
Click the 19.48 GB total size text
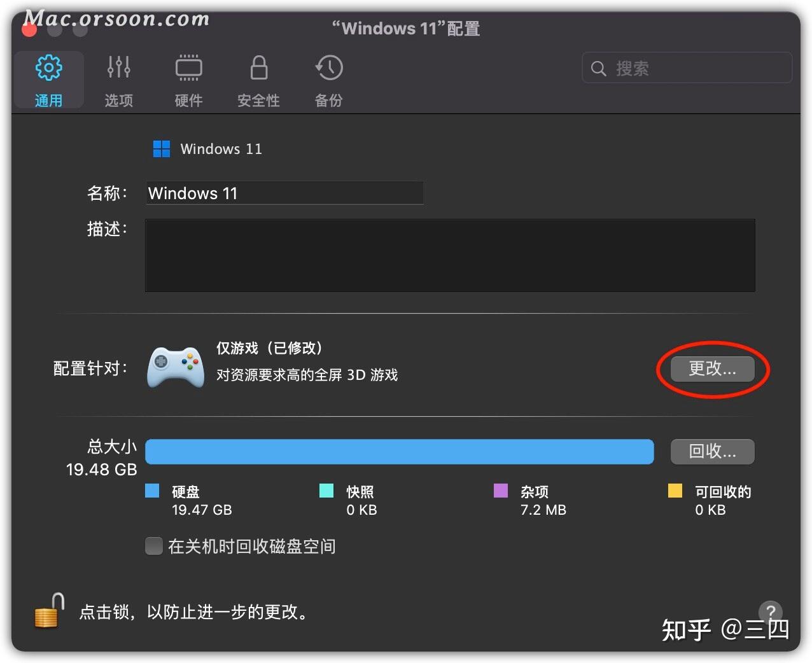[102, 470]
